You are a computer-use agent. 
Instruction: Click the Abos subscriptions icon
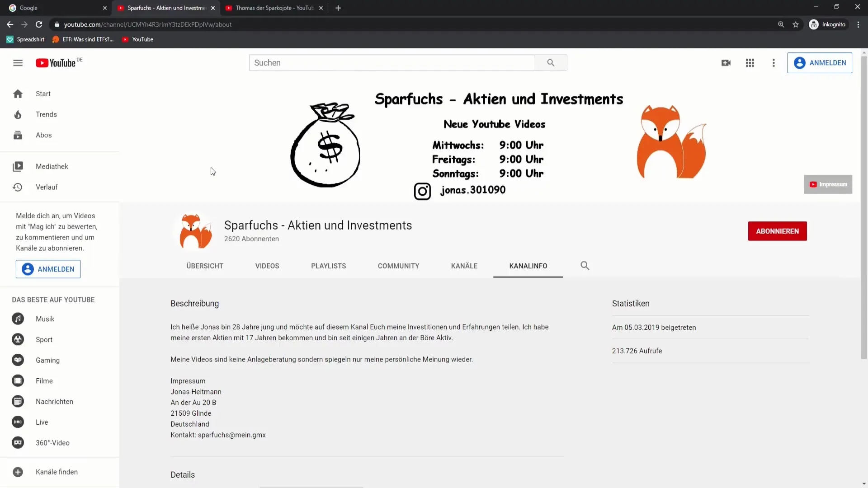coord(18,135)
